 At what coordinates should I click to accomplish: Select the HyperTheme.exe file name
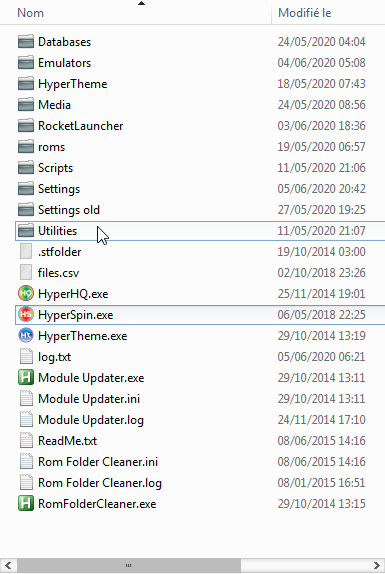[83, 336]
